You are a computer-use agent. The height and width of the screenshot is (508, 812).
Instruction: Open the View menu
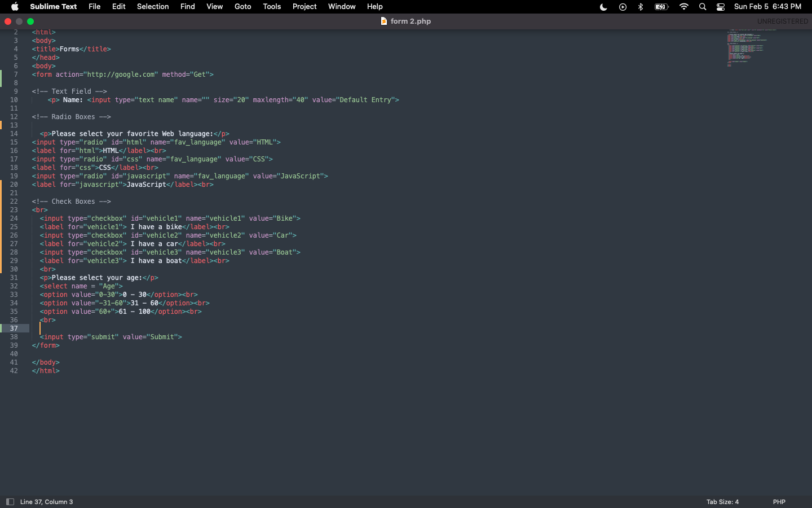tap(215, 7)
